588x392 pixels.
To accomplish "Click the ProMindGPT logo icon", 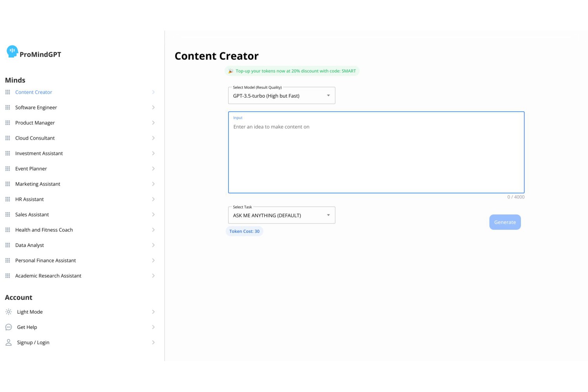I will tap(12, 51).
